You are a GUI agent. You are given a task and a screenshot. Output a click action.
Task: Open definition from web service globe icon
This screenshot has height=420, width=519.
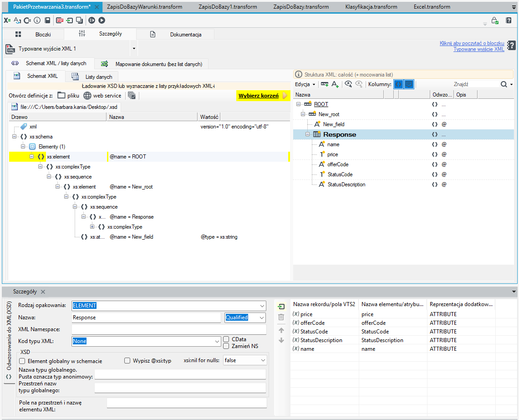(87, 95)
